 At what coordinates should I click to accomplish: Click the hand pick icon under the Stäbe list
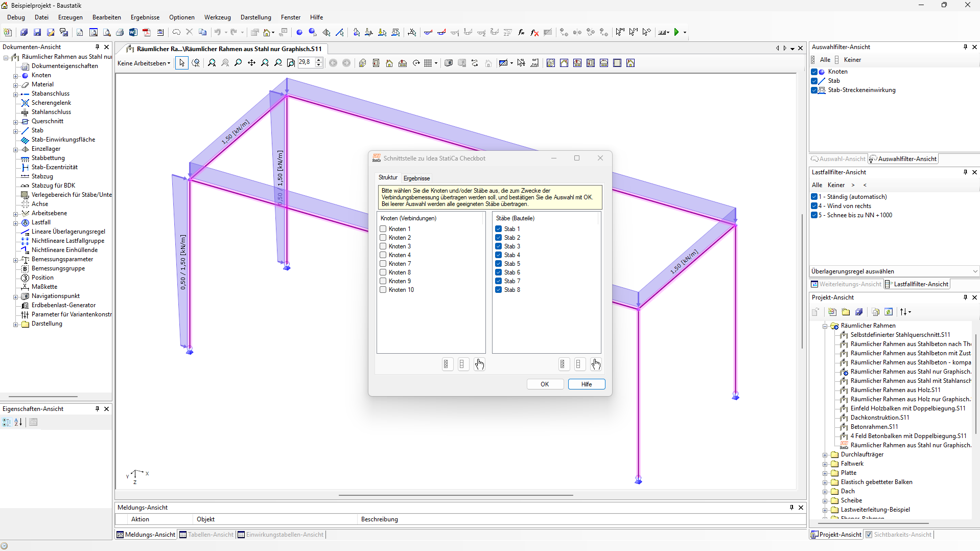point(596,364)
